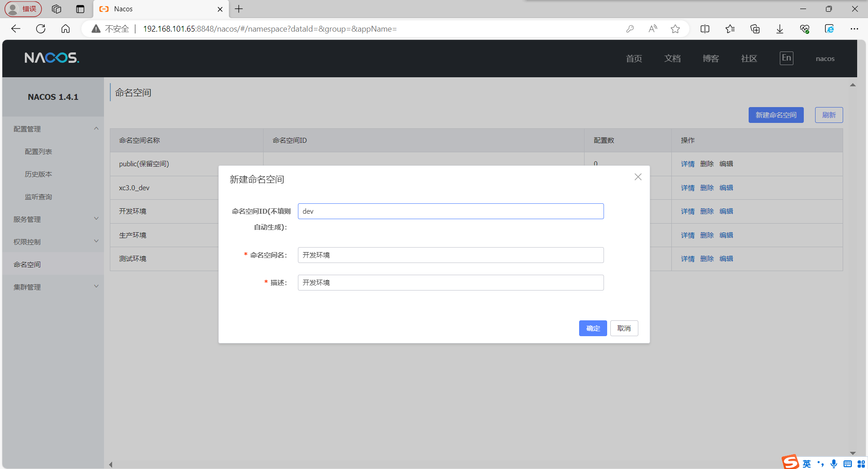
Task: Click the 新建命名空间 blue button
Action: coord(776,115)
